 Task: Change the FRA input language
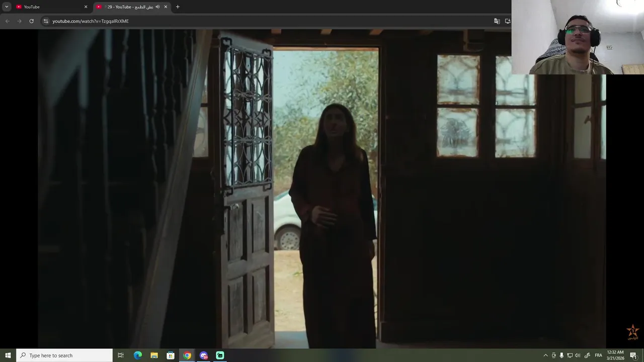(598, 355)
